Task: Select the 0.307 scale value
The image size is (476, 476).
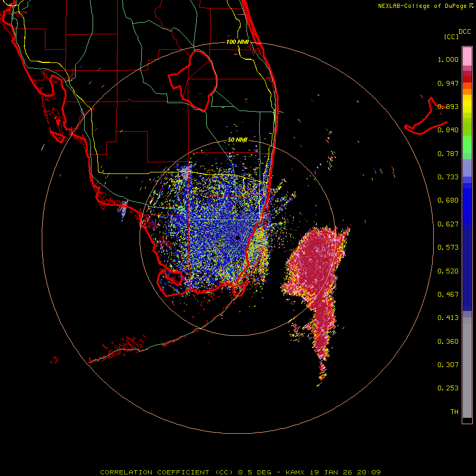Action: pos(448,365)
